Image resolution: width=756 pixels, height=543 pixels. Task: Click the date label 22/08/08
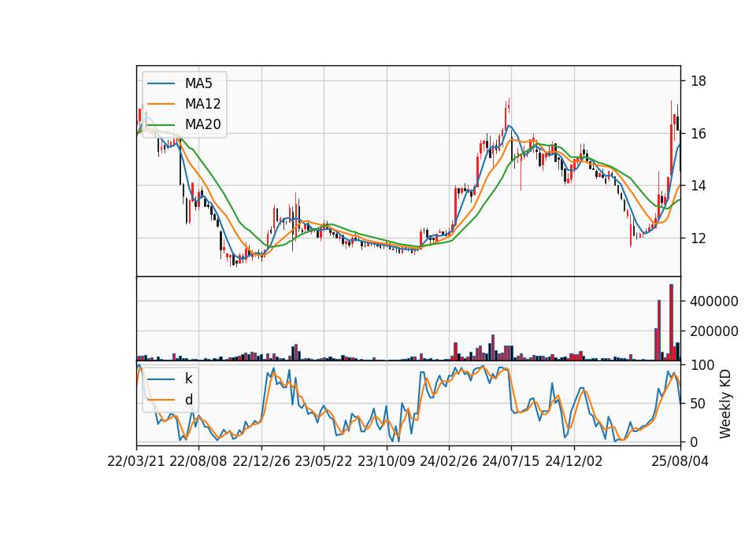pos(198,461)
